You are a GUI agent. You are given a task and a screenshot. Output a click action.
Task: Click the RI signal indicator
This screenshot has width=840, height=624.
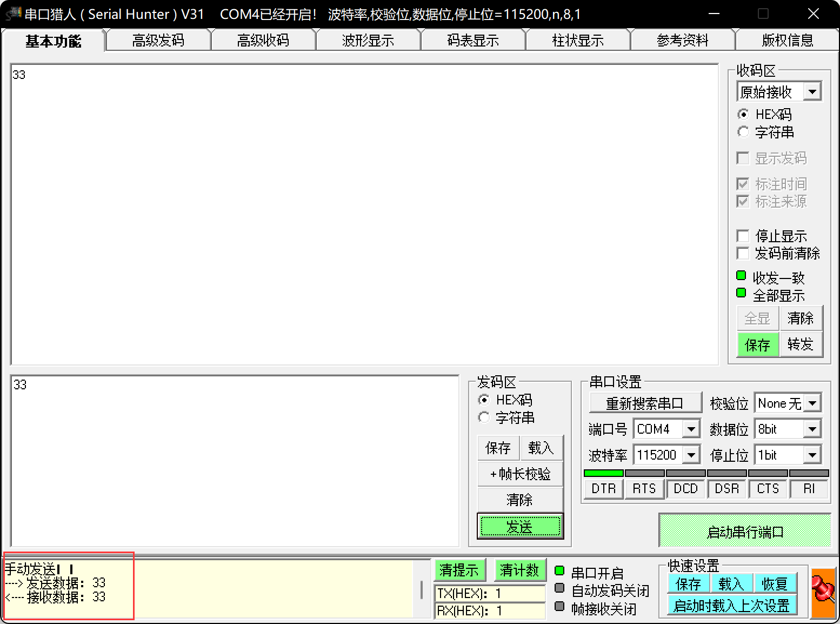coord(809,488)
